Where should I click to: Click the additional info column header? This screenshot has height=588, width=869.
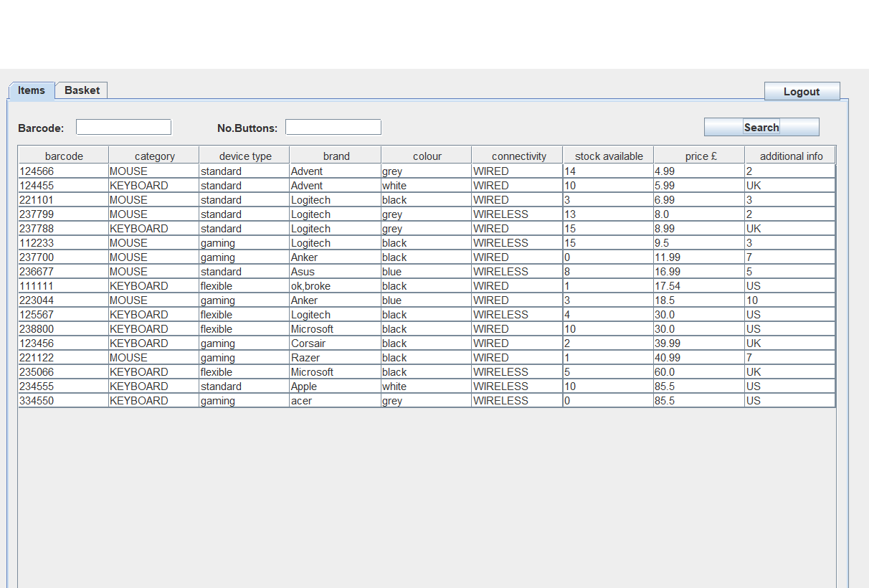(x=790, y=156)
